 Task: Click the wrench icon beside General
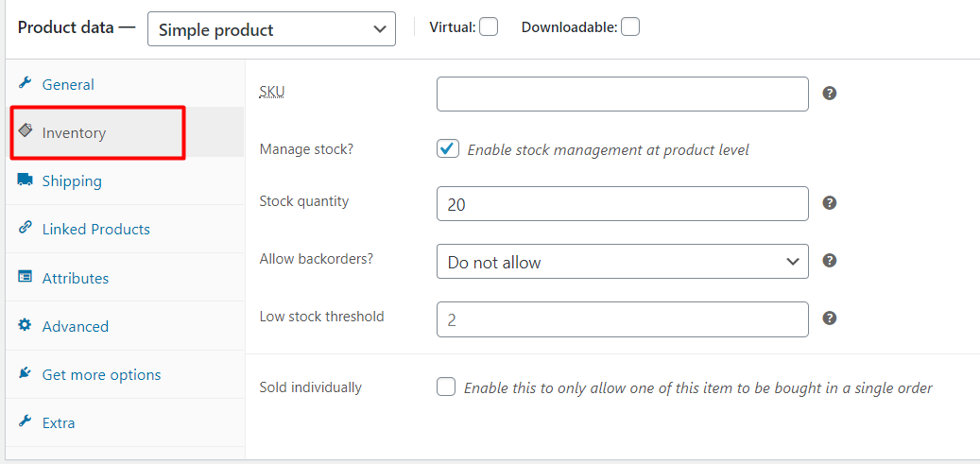point(26,83)
